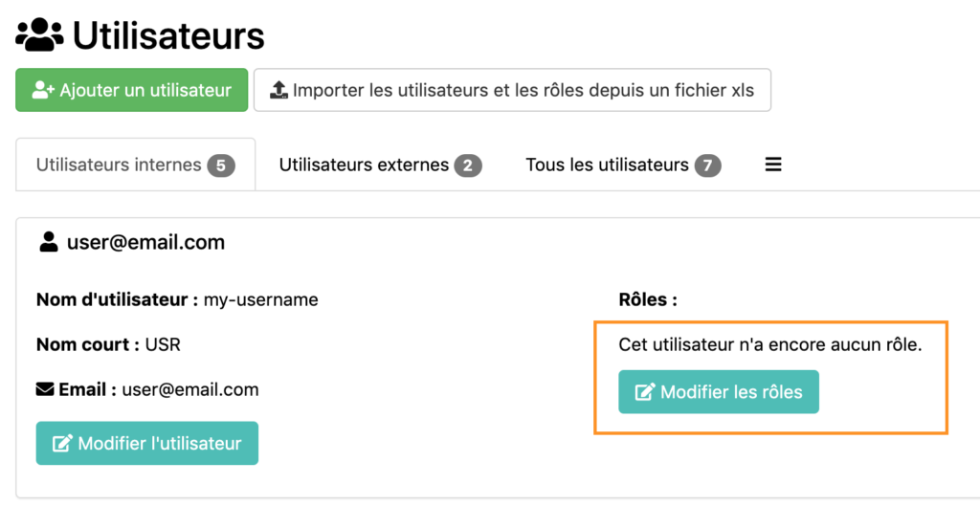Click the user@email.com card heading

pyautogui.click(x=145, y=243)
